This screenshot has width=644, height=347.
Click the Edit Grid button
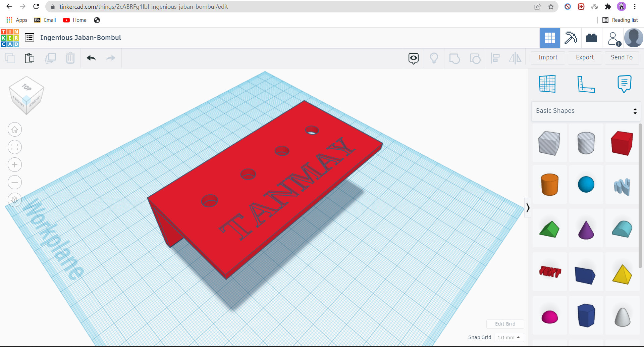[505, 324]
